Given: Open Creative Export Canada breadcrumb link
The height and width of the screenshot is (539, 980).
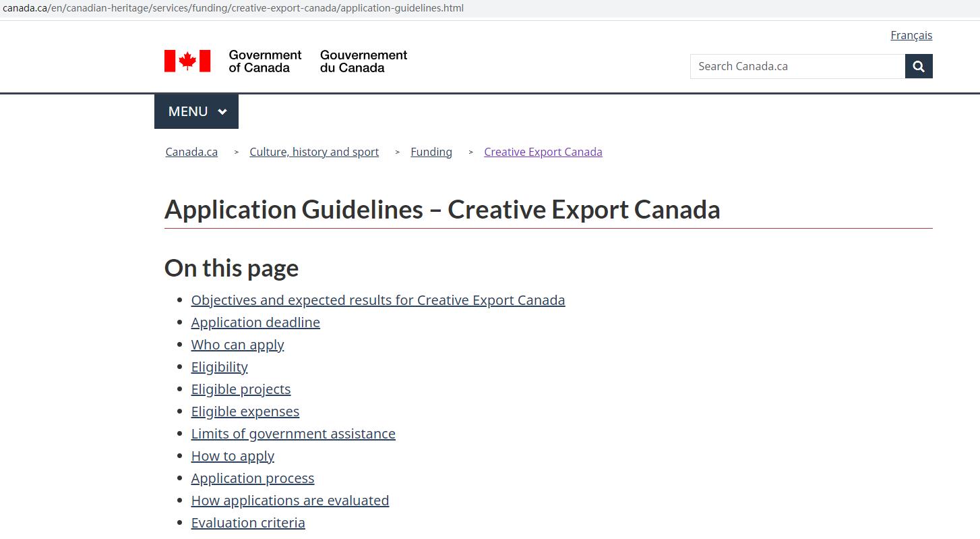Looking at the screenshot, I should coord(543,152).
